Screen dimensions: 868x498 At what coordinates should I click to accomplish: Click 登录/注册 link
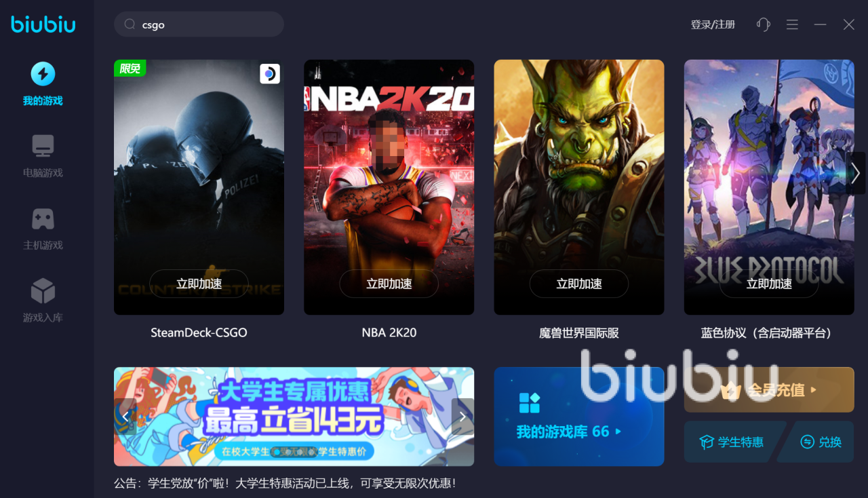click(713, 24)
